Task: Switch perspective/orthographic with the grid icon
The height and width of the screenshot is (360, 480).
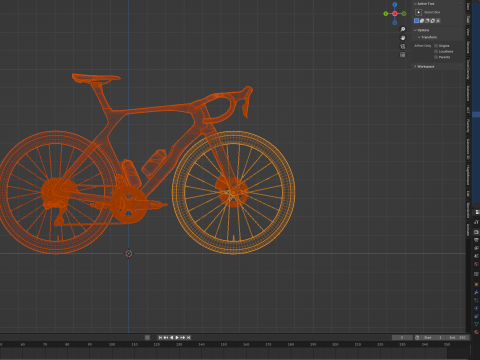Action: tap(403, 55)
